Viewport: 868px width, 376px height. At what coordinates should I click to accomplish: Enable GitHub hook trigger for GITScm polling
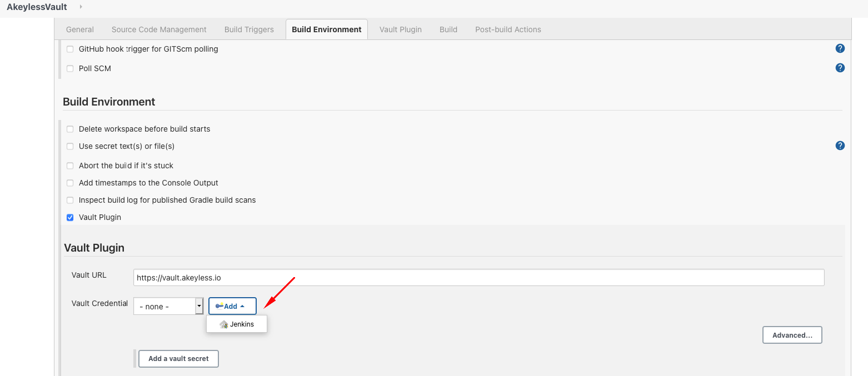[x=70, y=49]
